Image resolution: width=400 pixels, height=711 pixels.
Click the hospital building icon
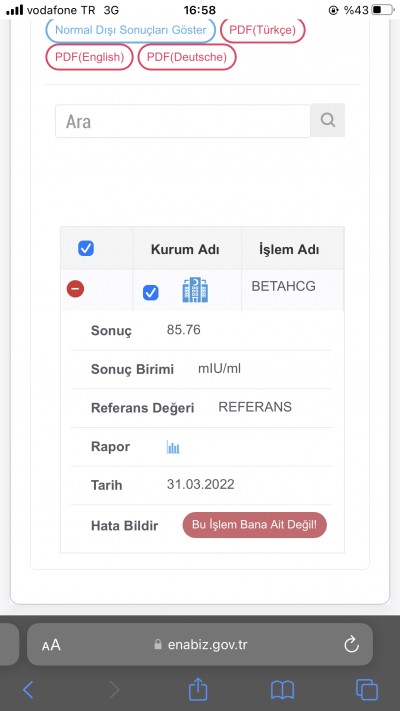click(195, 290)
